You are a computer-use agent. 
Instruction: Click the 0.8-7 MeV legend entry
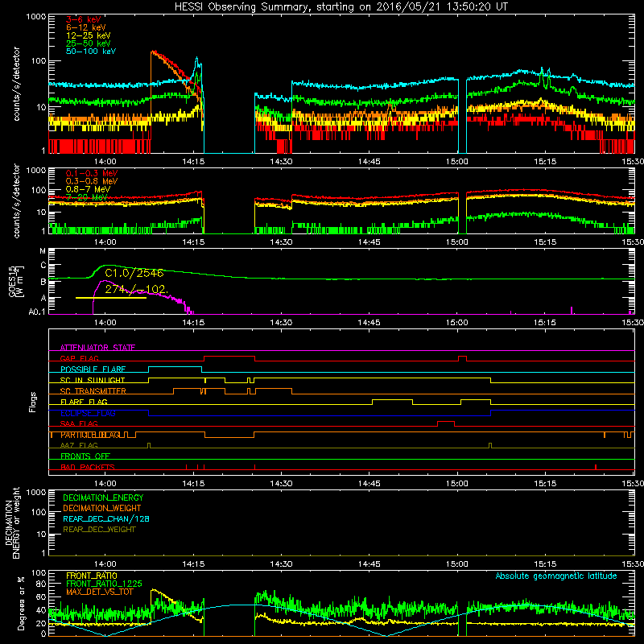coord(88,189)
